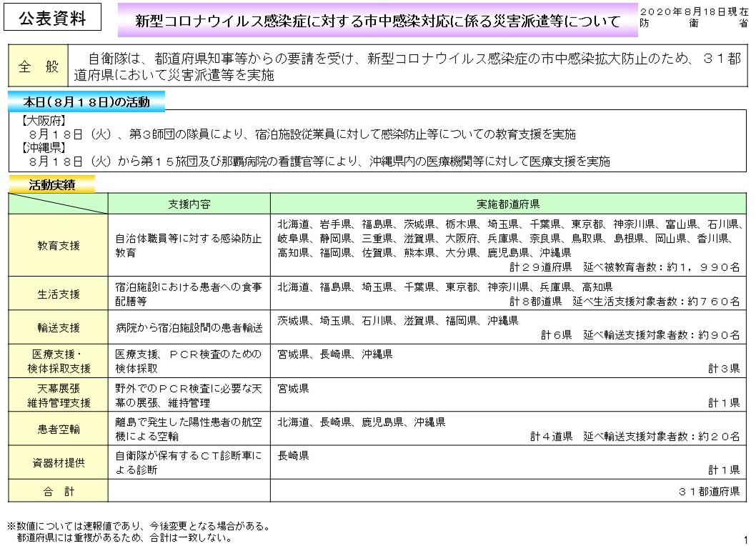Click the 計3県 total in medical row
The height and width of the screenshot is (546, 756).
pyautogui.click(x=724, y=369)
